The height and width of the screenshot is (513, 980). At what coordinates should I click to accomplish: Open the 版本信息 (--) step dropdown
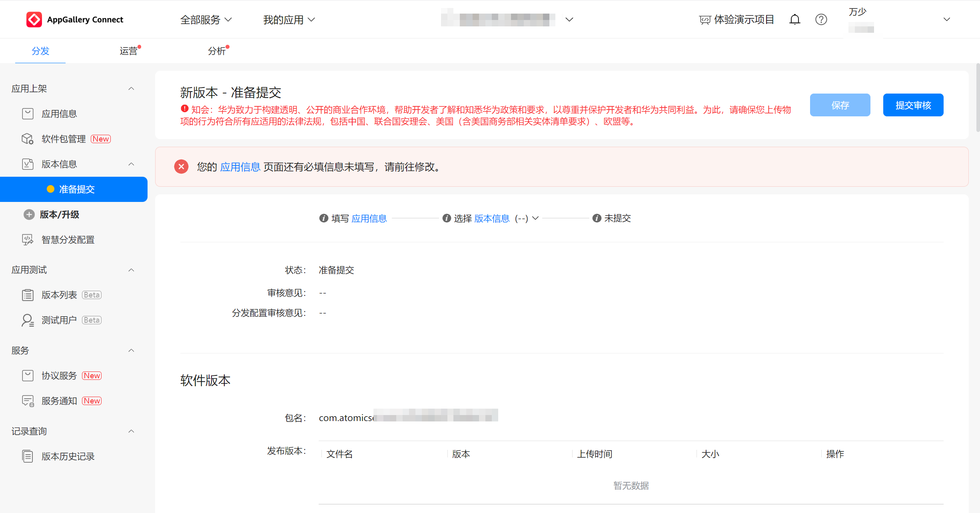535,218
